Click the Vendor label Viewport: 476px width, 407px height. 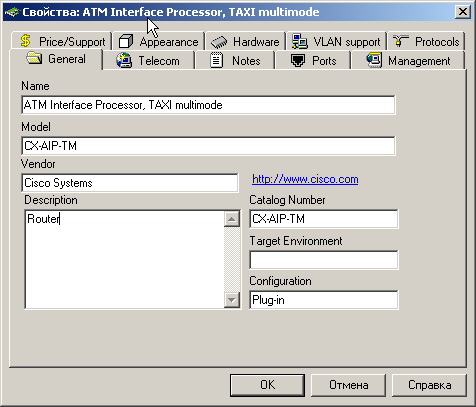[38, 164]
